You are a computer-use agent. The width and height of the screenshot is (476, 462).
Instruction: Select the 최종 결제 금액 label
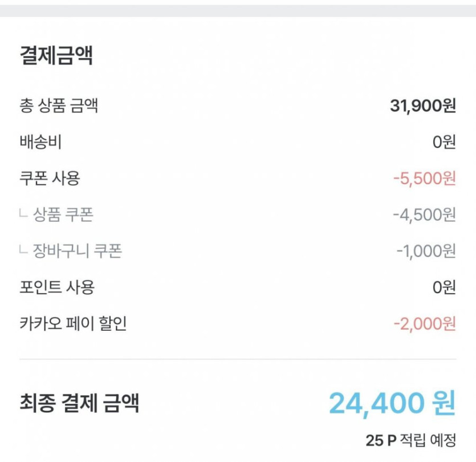tap(79, 404)
